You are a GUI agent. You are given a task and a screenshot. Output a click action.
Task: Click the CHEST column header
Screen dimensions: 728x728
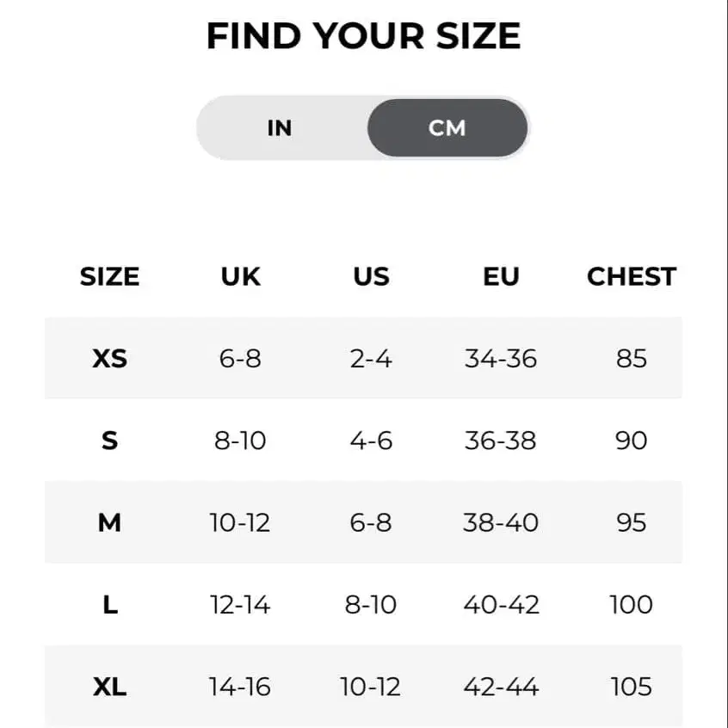[632, 277]
